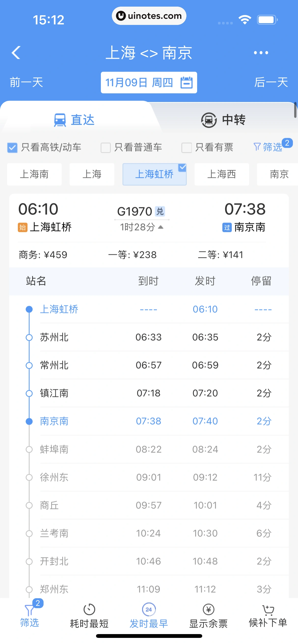This screenshot has height=644, width=298.
Task: Tap 候补下单 label
Action: click(268, 623)
